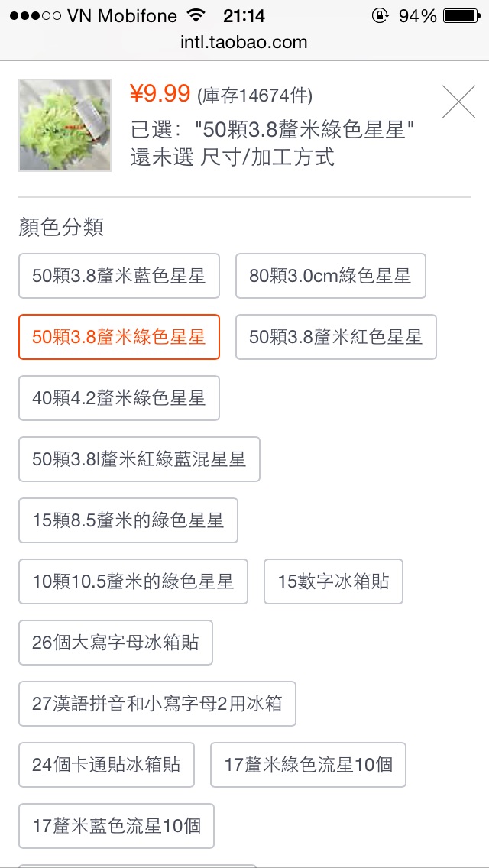Close the product options panel
Viewport: 489px width, 868px height.
[458, 101]
